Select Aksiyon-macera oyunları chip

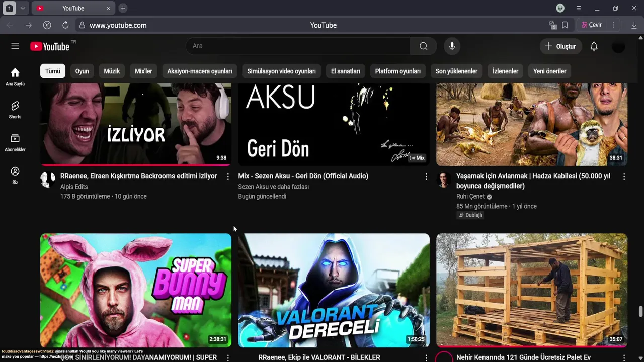[x=200, y=71]
